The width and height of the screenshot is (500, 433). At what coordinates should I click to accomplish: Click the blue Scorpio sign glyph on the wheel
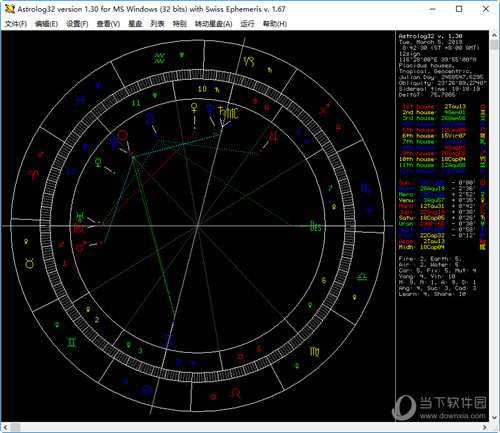pos(365,188)
